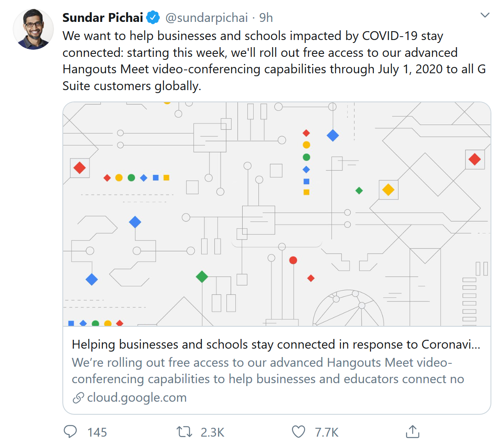
Task: Click the @sundarpichai handle
Action: coord(206,18)
